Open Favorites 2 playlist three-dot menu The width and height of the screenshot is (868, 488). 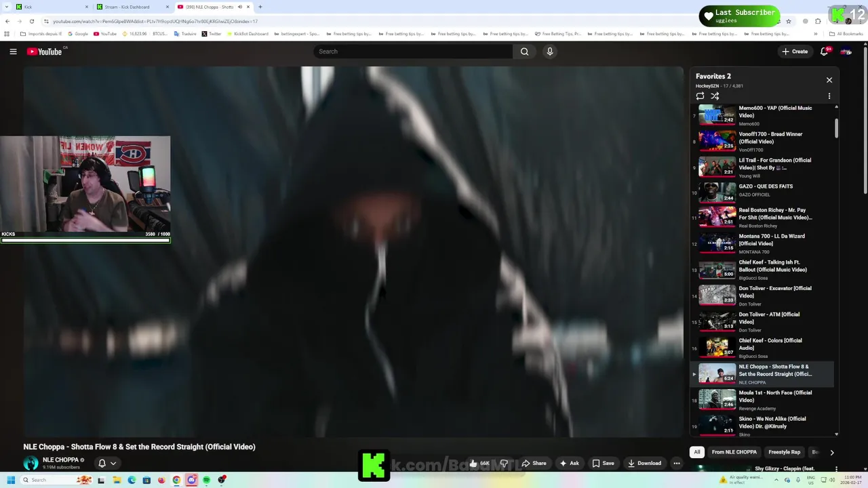point(829,96)
